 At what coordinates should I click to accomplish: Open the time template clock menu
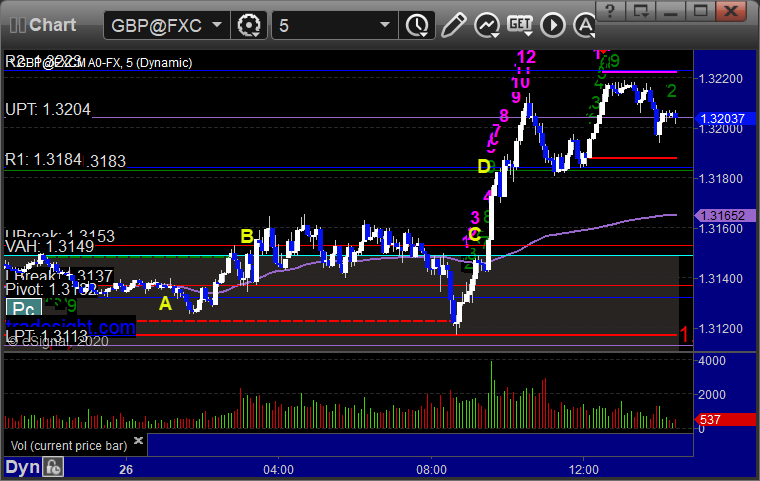tap(417, 25)
